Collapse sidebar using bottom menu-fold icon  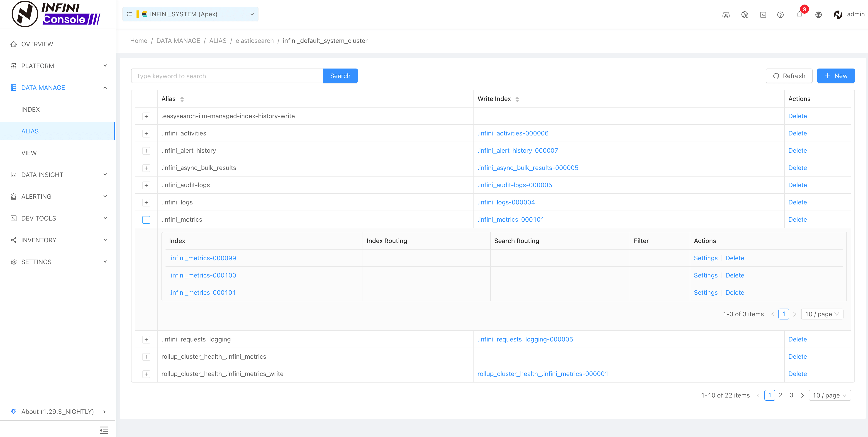tap(104, 430)
